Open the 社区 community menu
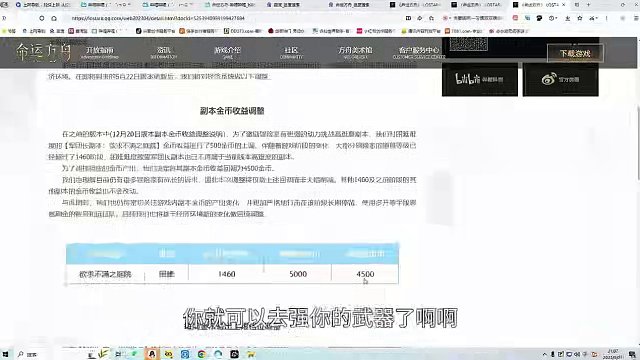 (x=291, y=52)
